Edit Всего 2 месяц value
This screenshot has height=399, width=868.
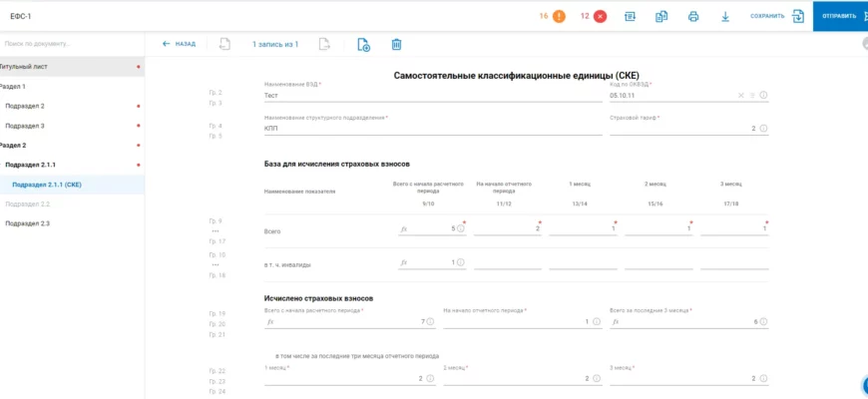click(658, 228)
